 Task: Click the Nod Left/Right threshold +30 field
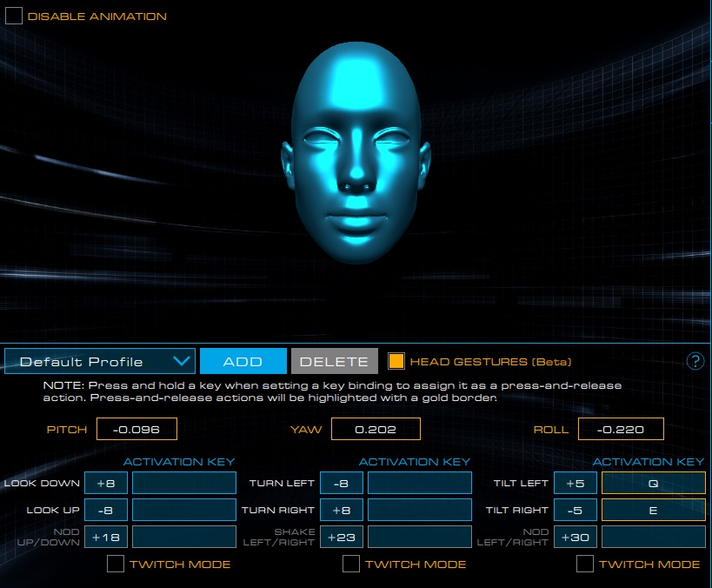pos(576,537)
